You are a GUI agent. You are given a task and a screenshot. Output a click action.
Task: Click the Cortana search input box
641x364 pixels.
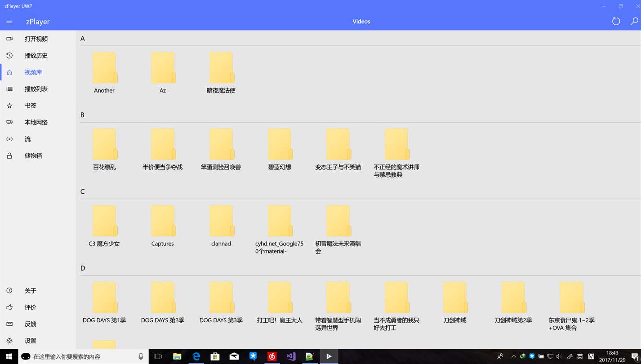tap(83, 356)
